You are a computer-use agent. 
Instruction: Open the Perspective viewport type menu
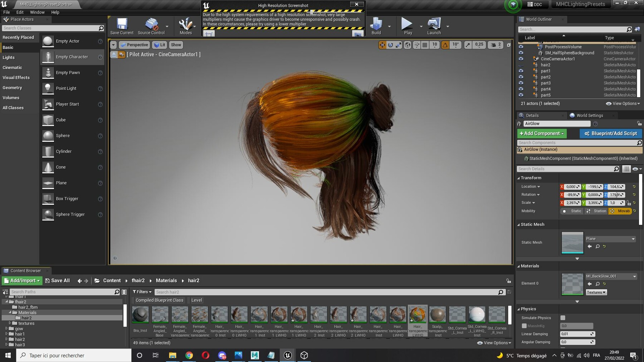click(134, 45)
